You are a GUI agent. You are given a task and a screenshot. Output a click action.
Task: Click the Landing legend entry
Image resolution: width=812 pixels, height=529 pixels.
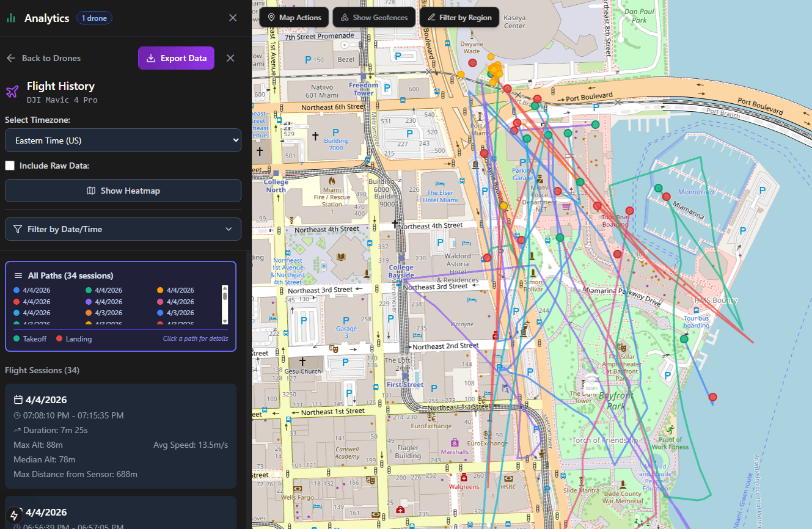point(74,339)
